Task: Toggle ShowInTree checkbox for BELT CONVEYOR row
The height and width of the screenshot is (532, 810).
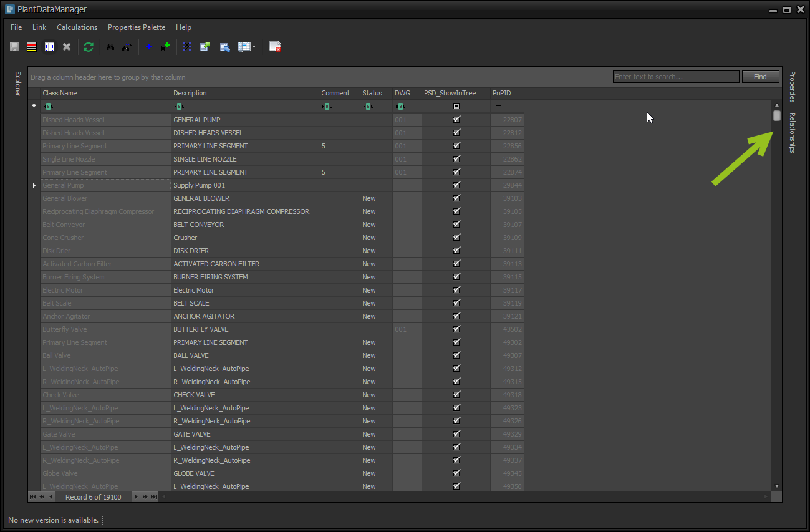Action: click(456, 224)
